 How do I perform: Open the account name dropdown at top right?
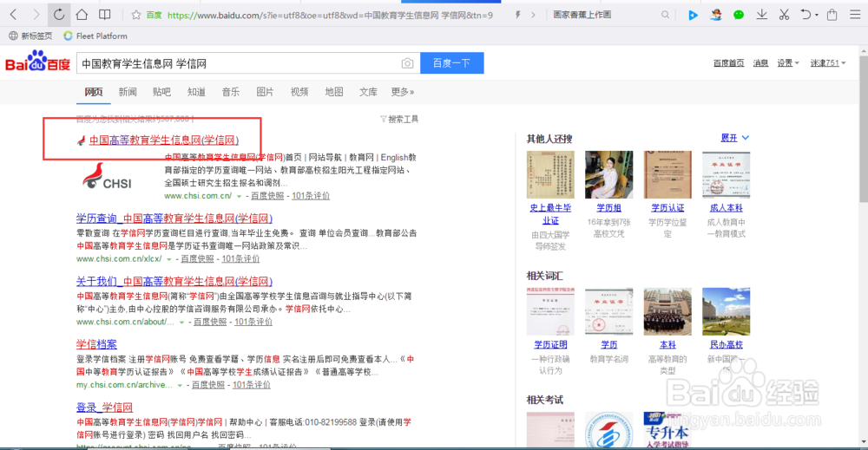pos(828,63)
